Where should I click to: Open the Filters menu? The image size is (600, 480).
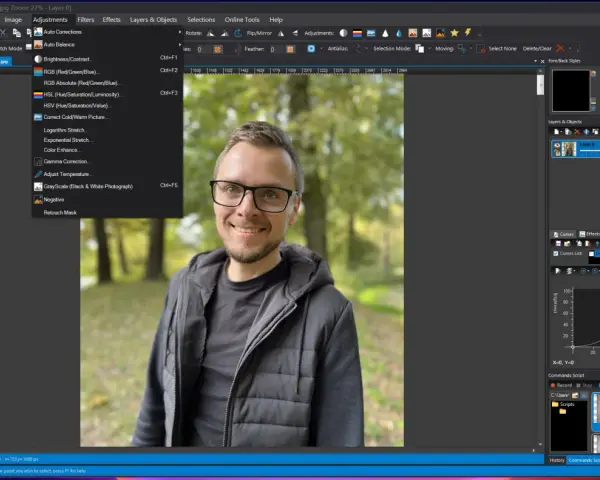click(x=86, y=20)
